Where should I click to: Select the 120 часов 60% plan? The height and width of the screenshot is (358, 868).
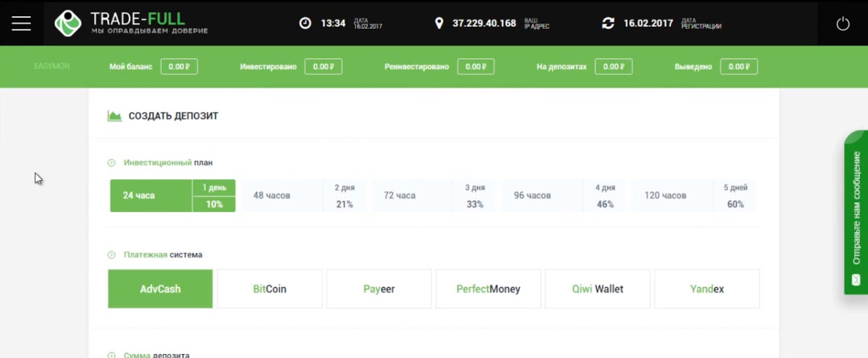695,196
